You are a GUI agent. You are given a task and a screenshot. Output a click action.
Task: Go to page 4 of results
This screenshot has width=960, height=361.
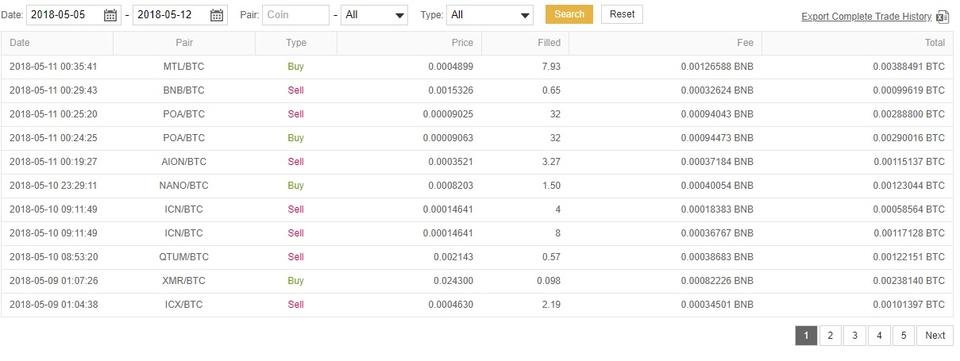pyautogui.click(x=879, y=335)
